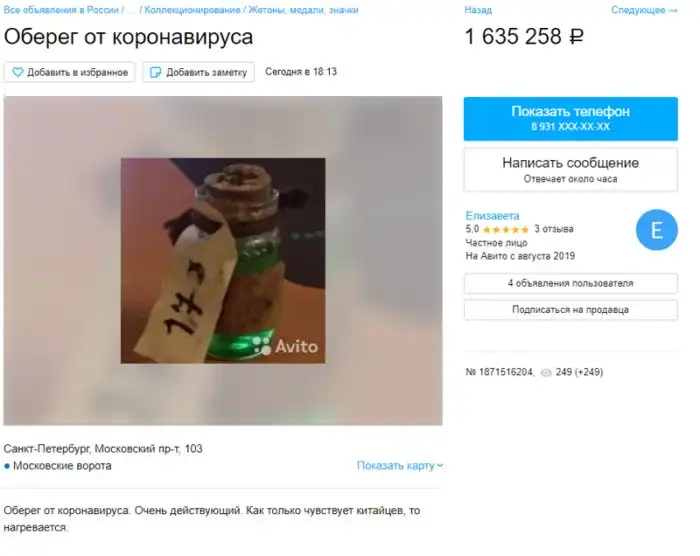Click the ruble sign next to the price
700x556 pixels.
576,37
